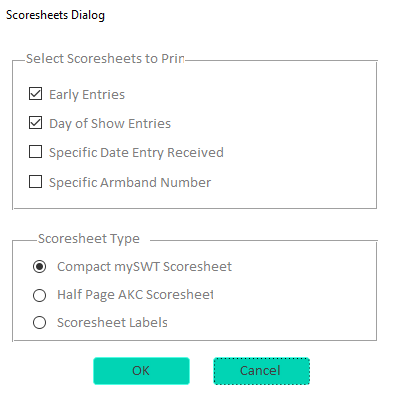Click the Specific Date Entry Received text
Image resolution: width=394 pixels, height=399 pixels.
click(136, 153)
